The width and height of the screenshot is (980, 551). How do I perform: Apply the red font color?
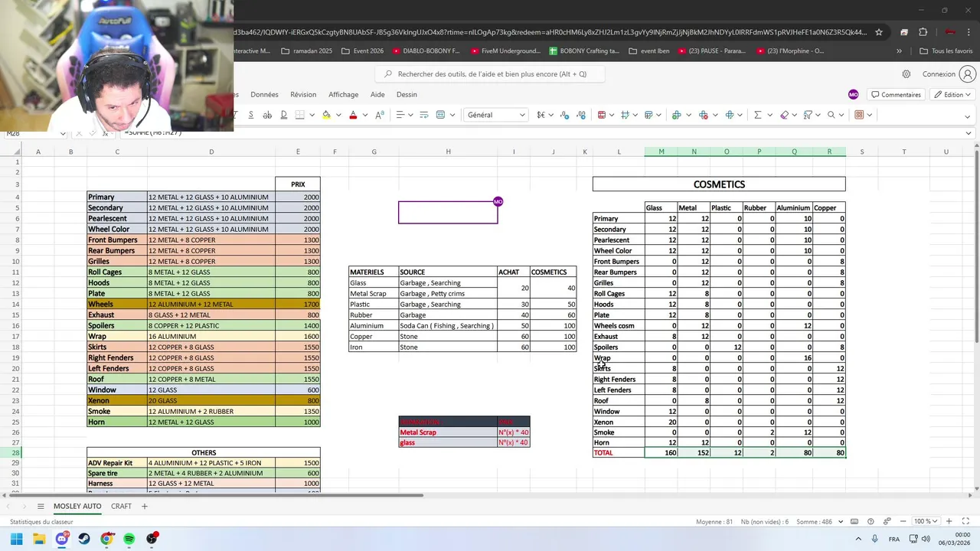point(353,115)
